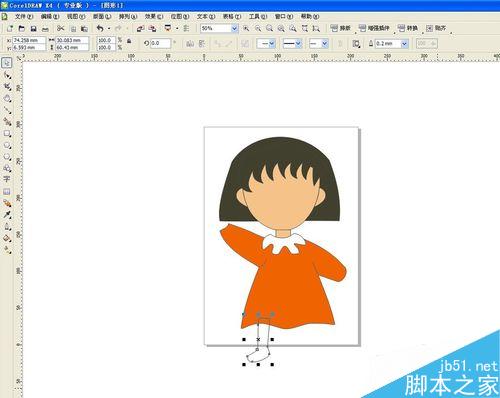The image size is (500, 398).
Task: Select the Basic shapes tool
Action: (7, 168)
